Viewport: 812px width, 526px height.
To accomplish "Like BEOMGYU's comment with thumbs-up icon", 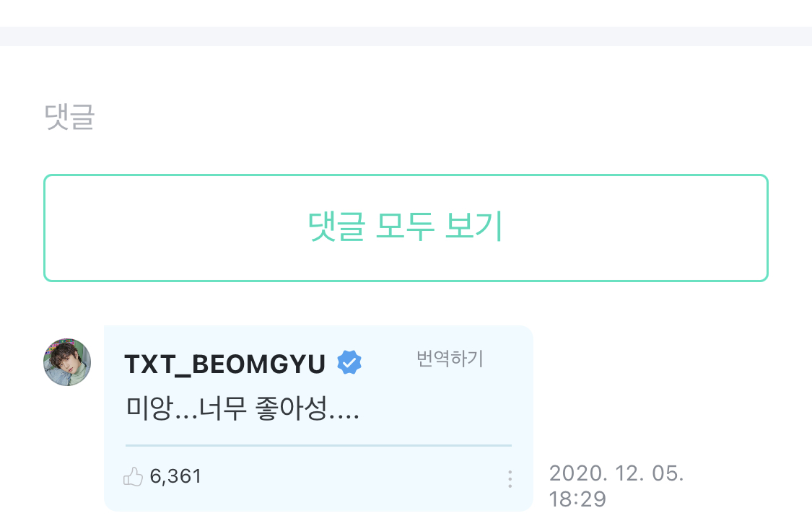I will click(x=133, y=476).
